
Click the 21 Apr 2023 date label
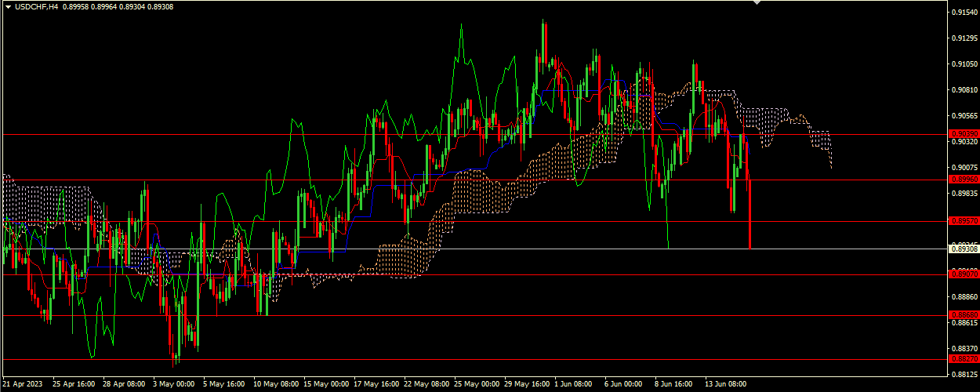click(24, 385)
